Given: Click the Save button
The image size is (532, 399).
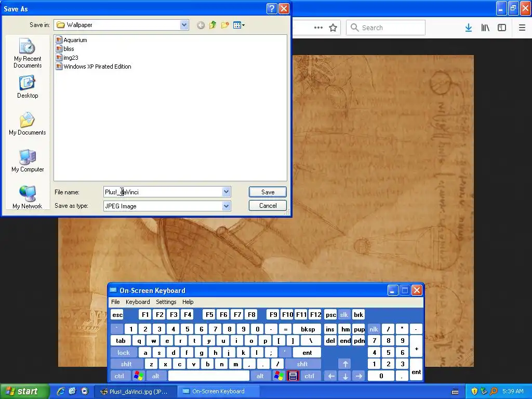Looking at the screenshot, I should pyautogui.click(x=268, y=192).
